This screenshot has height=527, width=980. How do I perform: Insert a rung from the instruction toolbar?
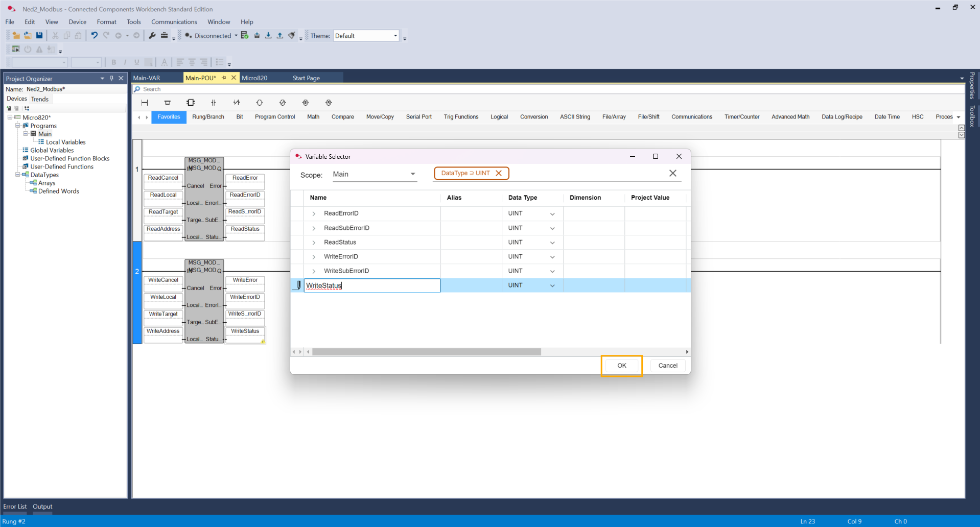click(145, 103)
